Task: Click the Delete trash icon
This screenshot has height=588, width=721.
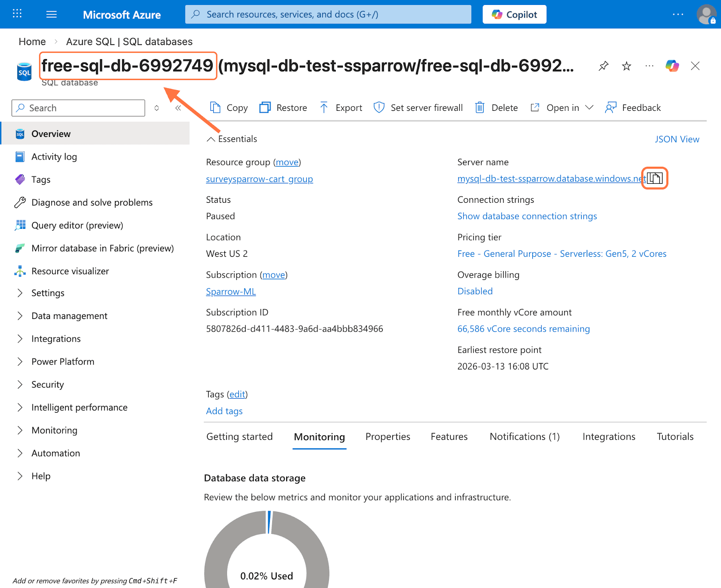Action: 480,108
